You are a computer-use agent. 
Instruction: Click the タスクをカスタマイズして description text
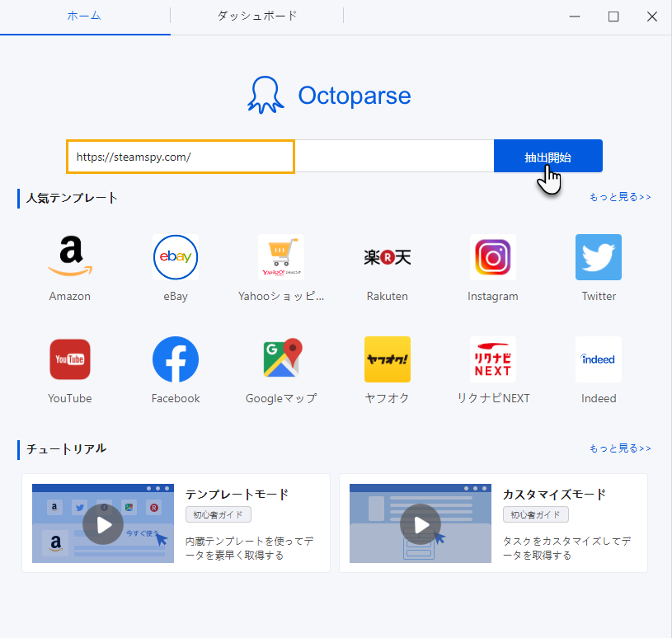pos(566,548)
